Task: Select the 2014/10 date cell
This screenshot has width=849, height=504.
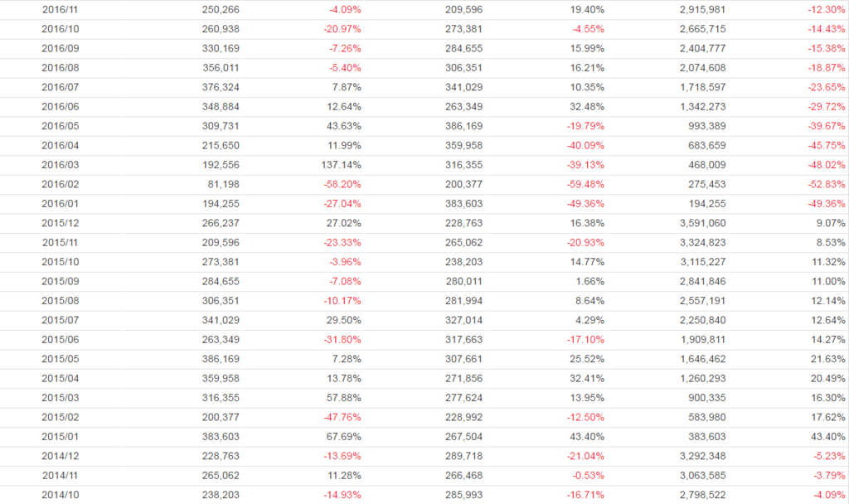Action: tap(59, 494)
